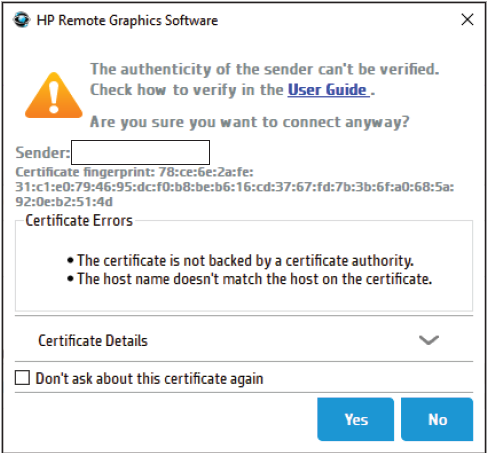This screenshot has width=487, height=453.
Task: Click the "HP Remote Graphics Software" title bar text
Action: pos(127,20)
